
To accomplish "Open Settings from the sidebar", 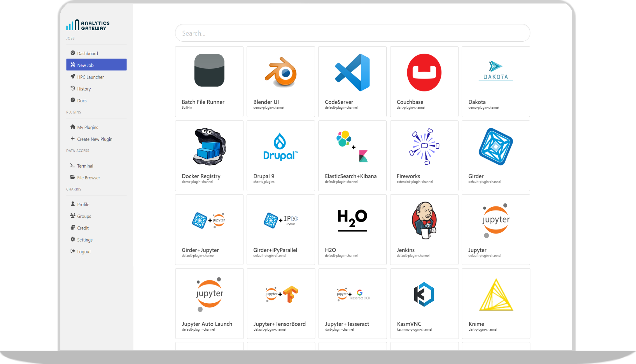I will pyautogui.click(x=96, y=239).
